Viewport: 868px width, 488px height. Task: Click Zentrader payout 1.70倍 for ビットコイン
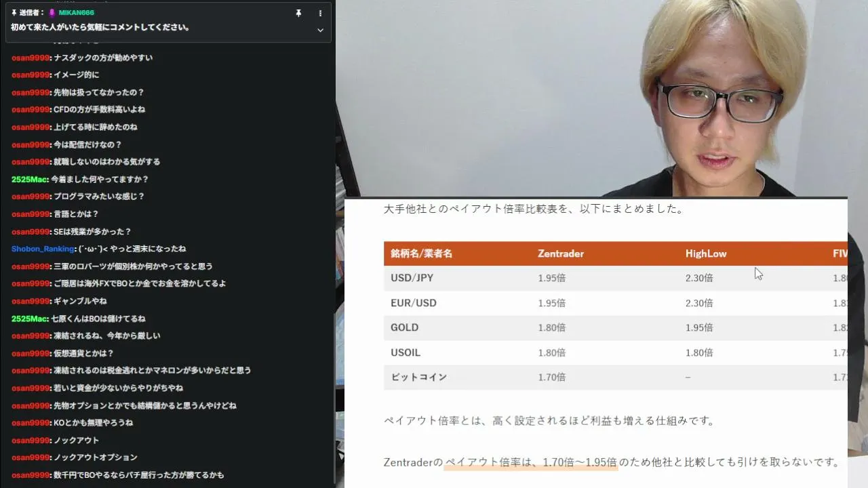click(551, 377)
